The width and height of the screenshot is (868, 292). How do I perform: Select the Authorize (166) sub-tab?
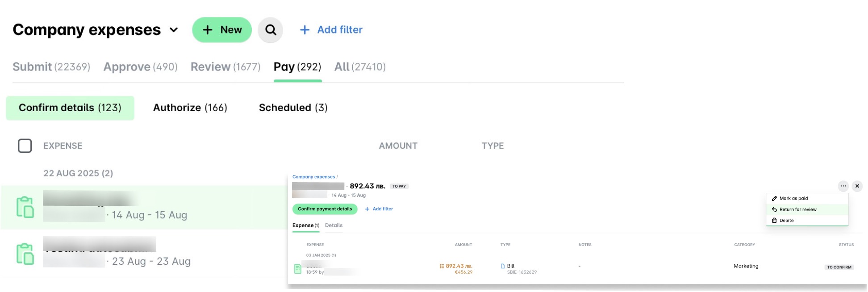point(190,108)
